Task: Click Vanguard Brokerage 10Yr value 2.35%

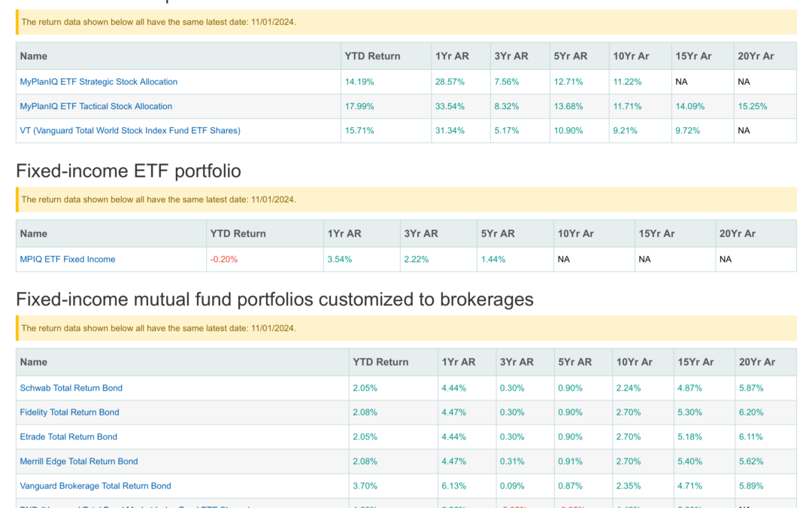Action: pos(628,485)
